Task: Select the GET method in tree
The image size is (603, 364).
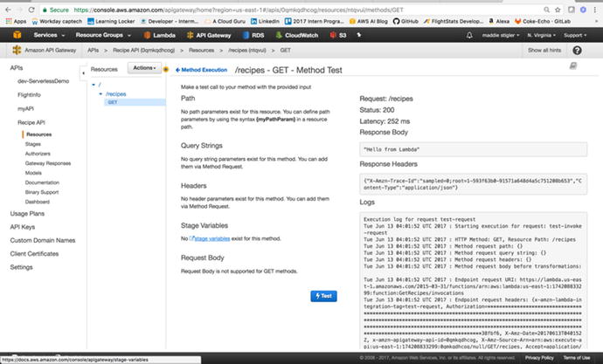Action: tap(112, 102)
